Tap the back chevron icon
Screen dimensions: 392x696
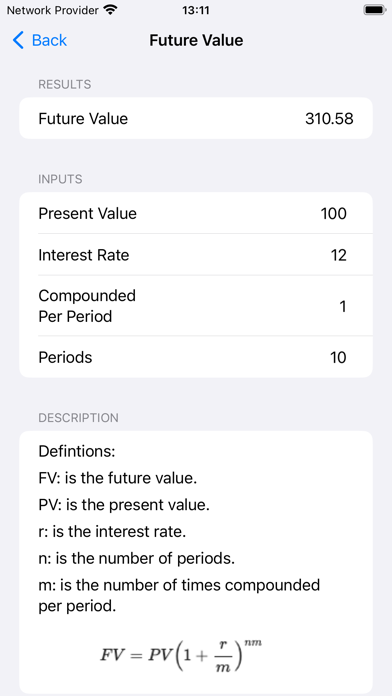click(x=18, y=40)
